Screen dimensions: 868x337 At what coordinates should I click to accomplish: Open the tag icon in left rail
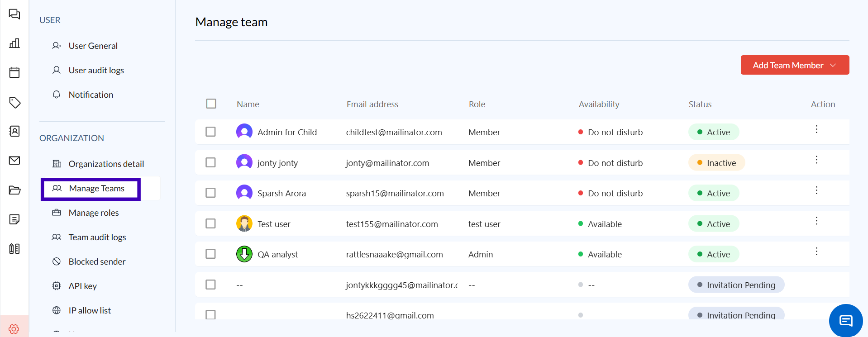[14, 103]
